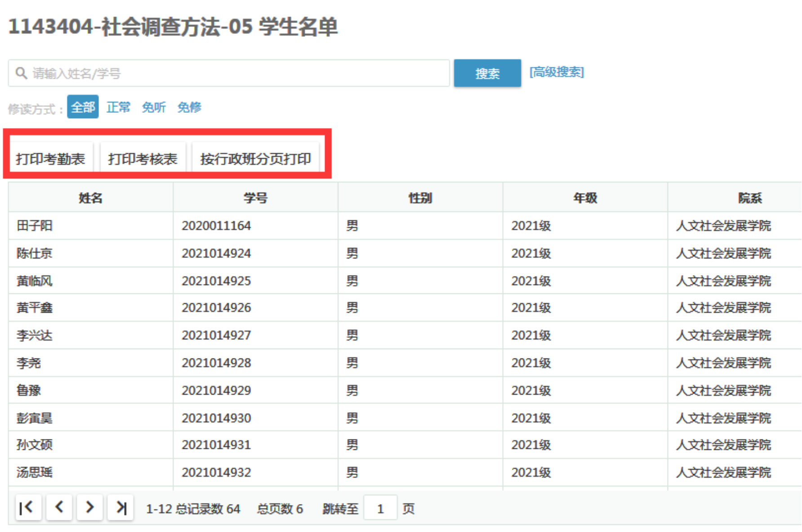Viewport: 802px width, 532px height.
Task: Jump to the last page of records
Action: (120, 508)
